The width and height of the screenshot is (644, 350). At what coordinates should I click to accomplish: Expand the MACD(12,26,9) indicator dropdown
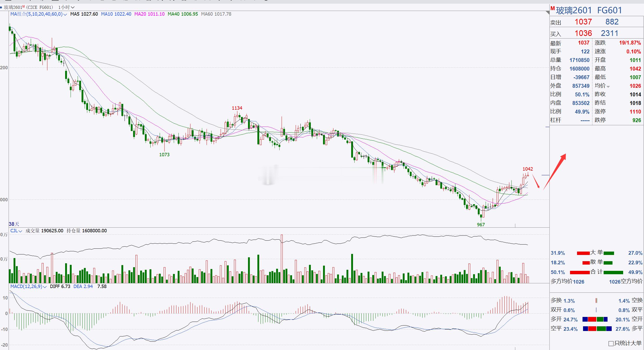[x=45, y=287]
